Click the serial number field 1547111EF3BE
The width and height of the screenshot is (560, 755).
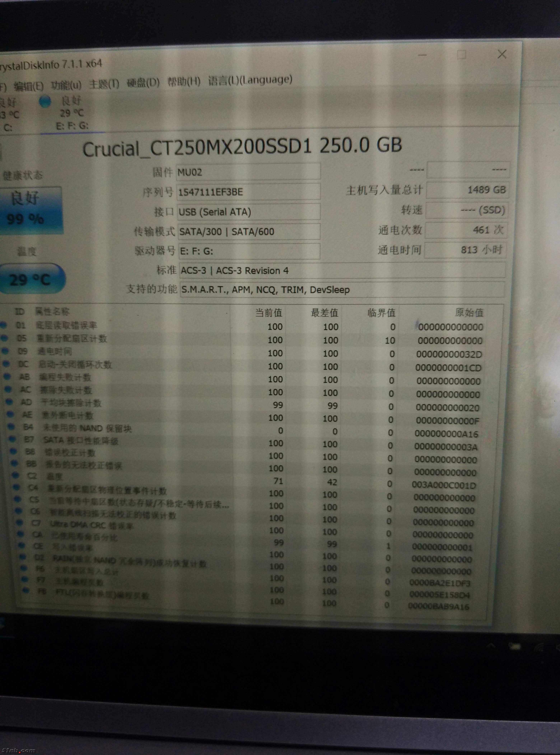pos(248,192)
